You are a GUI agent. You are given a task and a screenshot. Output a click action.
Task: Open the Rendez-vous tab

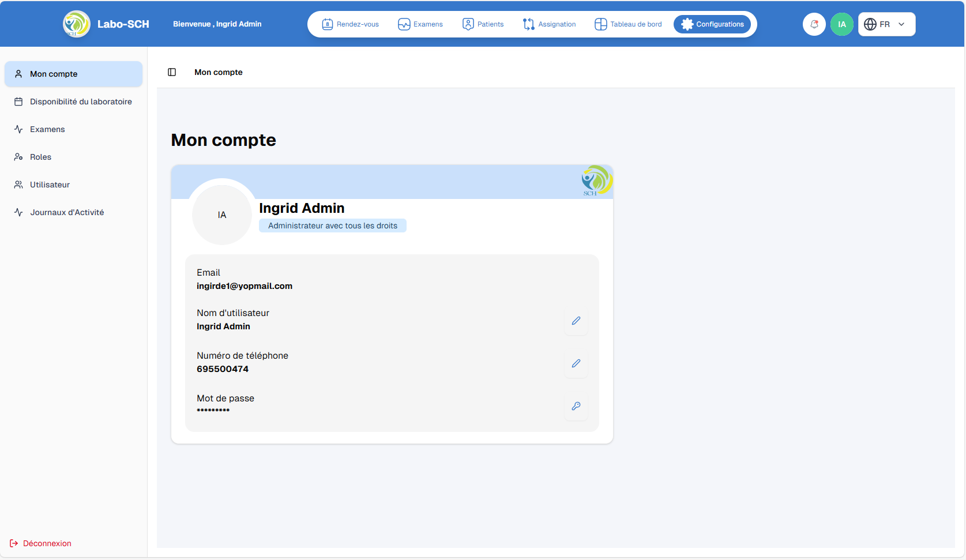351,24
